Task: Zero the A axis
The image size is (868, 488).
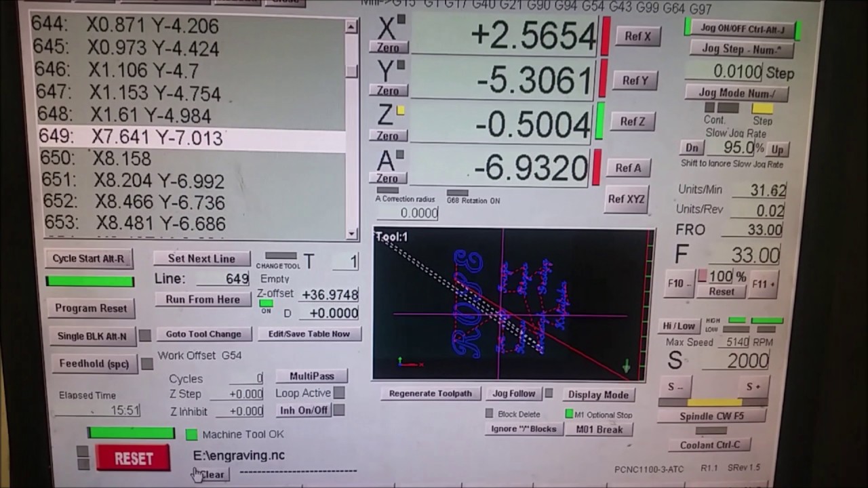Action: coord(387,178)
